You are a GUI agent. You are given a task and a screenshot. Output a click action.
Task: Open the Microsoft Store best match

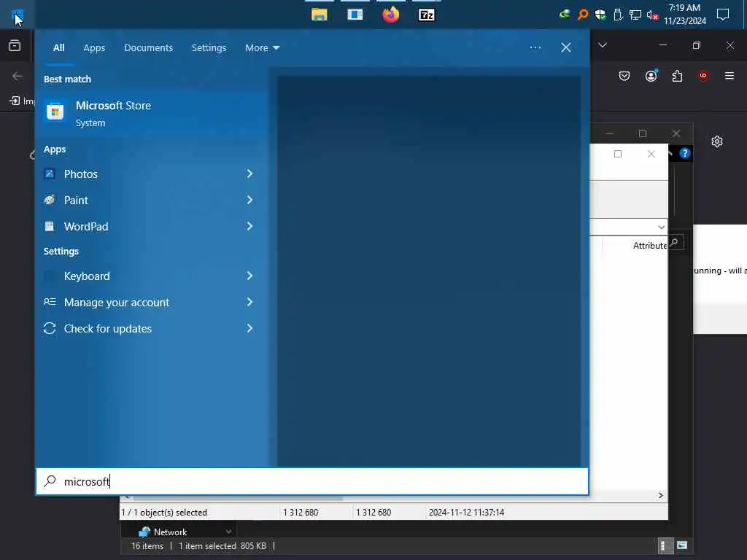[152, 113]
